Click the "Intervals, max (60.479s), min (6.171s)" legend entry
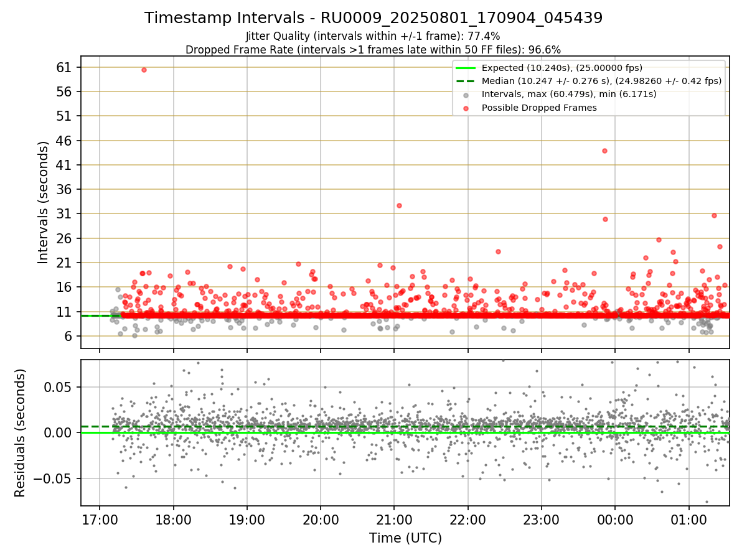This screenshot has height=560, width=747. click(569, 95)
